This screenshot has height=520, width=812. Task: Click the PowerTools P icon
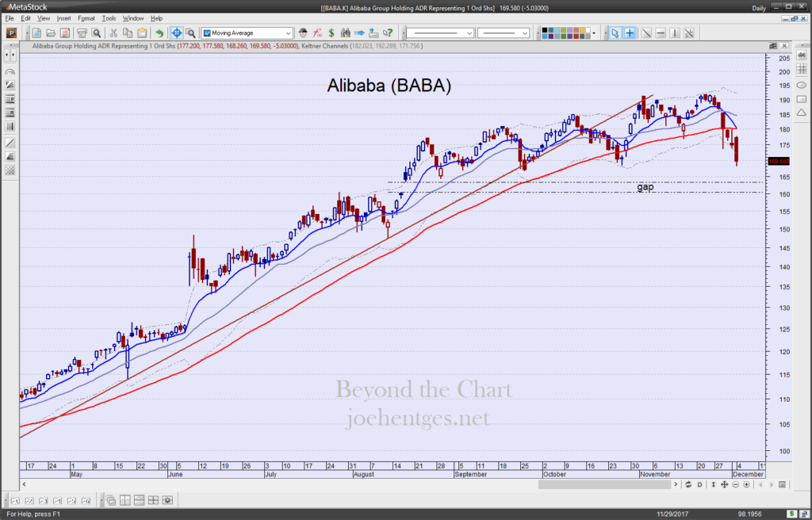(11, 33)
